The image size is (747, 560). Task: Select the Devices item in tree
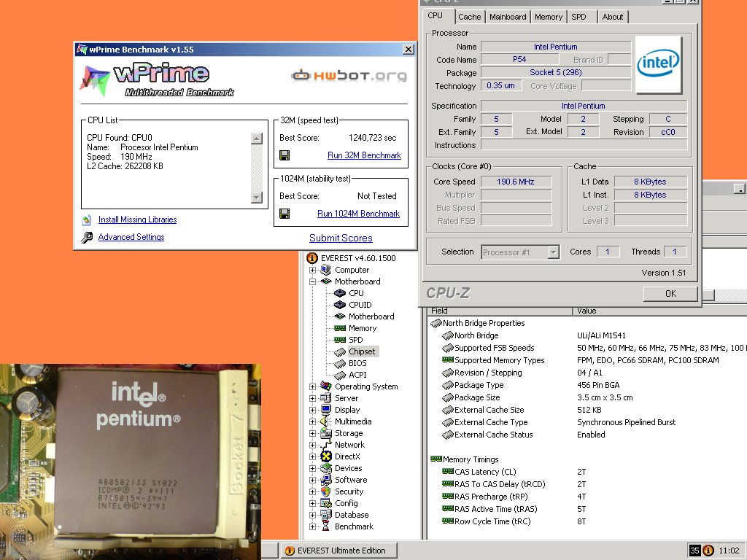(348, 468)
